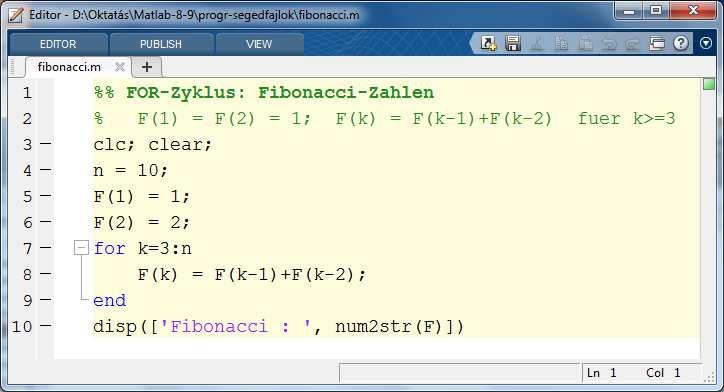Click the Undo arrow icon
This screenshot has width=724, height=392.
609,44
